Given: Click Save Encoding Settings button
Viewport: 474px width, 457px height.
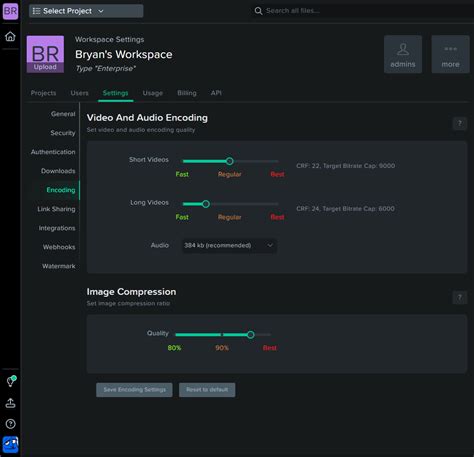Looking at the screenshot, I should point(134,390).
